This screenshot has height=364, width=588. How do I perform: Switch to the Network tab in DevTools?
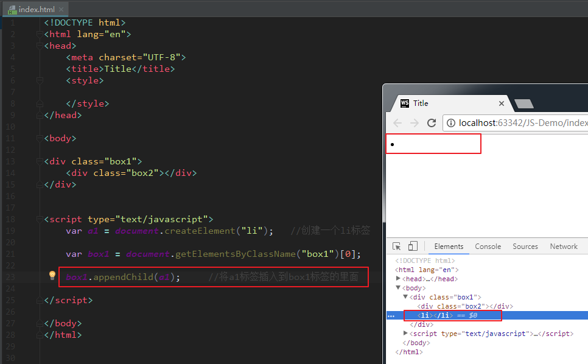pos(563,247)
